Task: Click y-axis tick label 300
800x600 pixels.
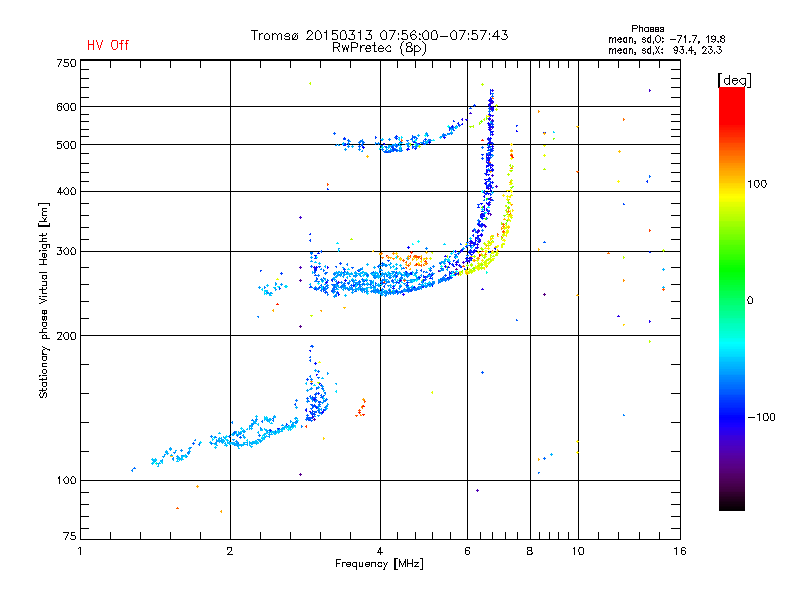Action: point(66,252)
